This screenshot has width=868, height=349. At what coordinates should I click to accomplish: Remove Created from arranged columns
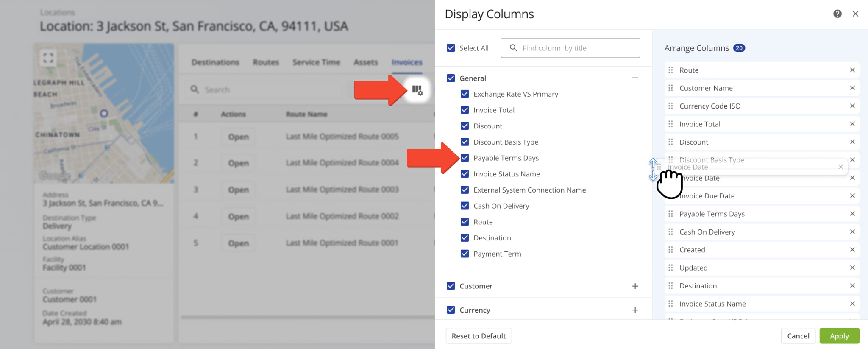click(852, 250)
